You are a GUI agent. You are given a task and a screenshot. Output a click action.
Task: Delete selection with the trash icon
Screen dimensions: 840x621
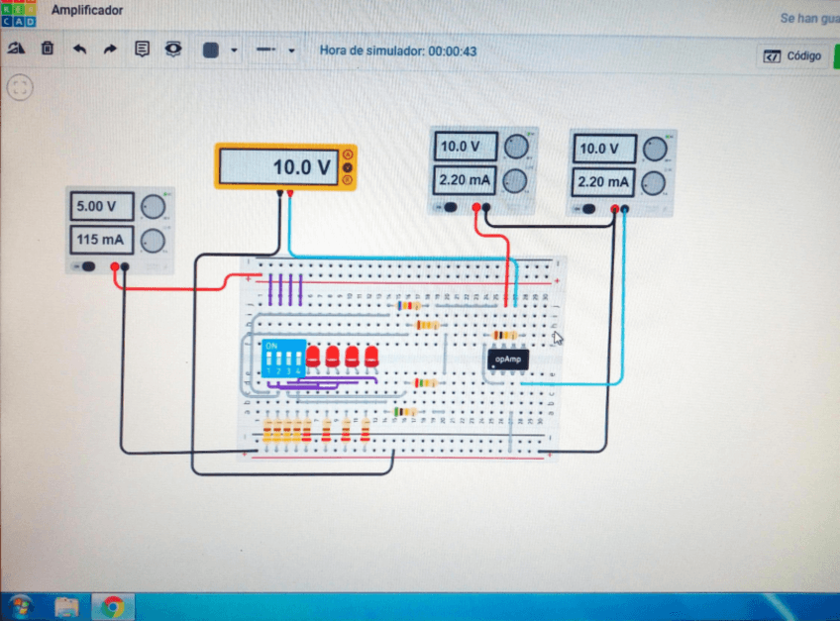click(48, 49)
